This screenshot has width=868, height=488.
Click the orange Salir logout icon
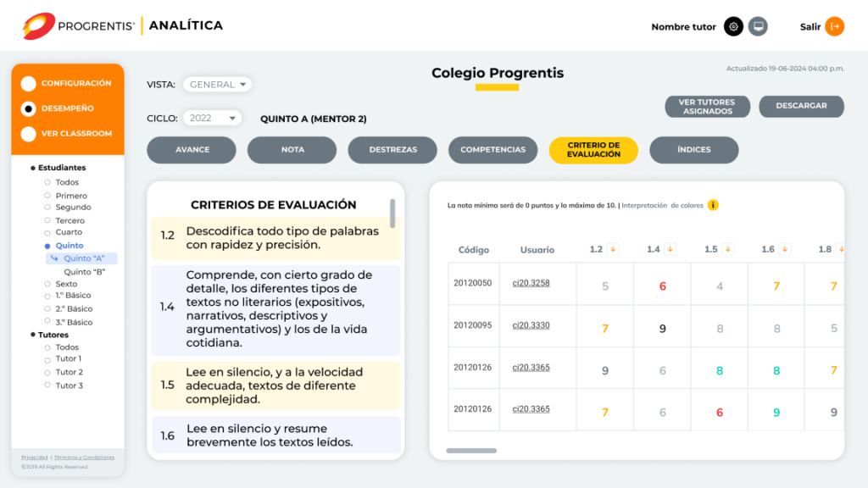835,27
